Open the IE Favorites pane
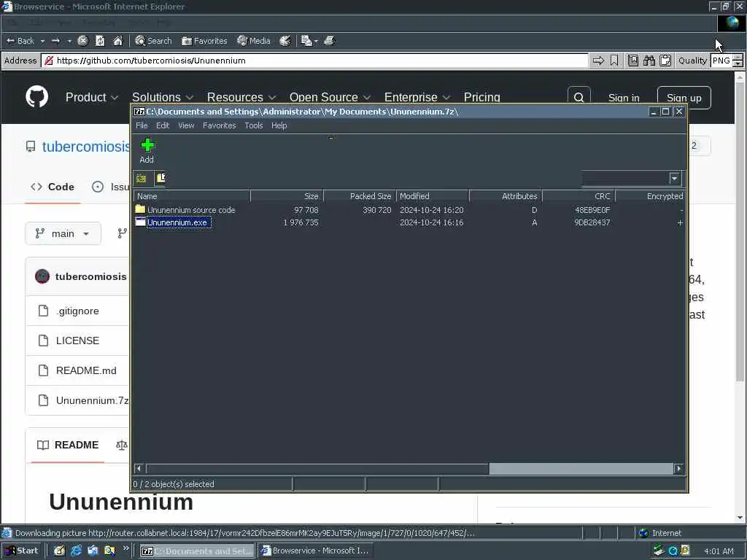This screenshot has width=747, height=560. point(204,41)
